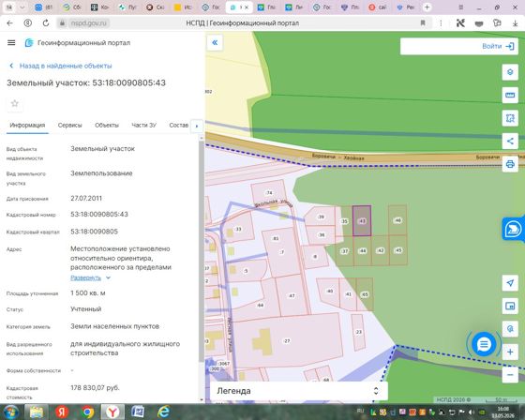Click the volume icon in system tray
The width and height of the screenshot is (525, 420).
click(472, 412)
